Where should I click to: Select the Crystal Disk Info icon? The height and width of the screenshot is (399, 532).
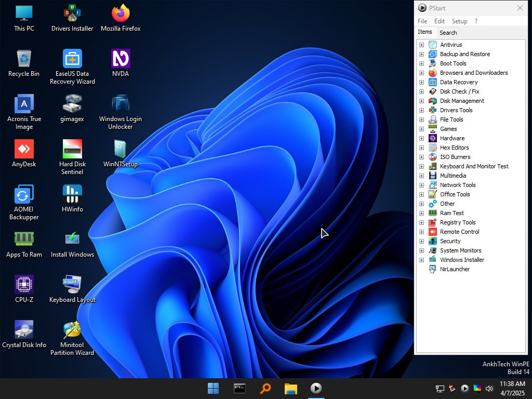point(24,330)
